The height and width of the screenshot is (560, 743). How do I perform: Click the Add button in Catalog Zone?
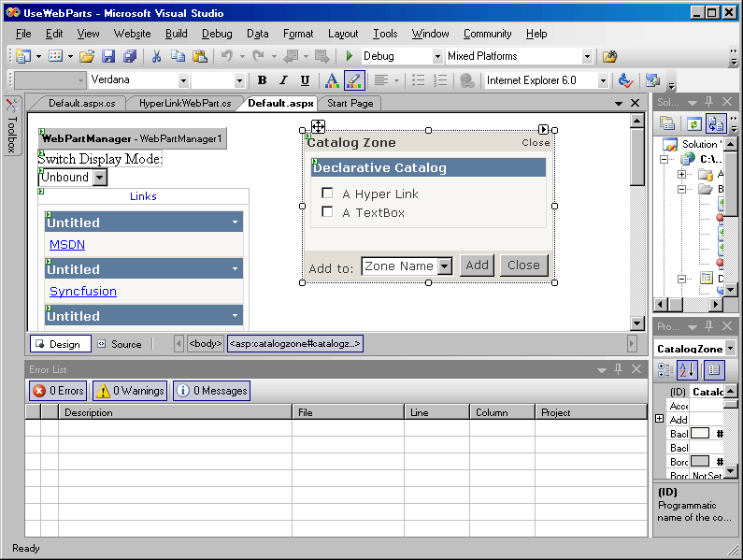pyautogui.click(x=477, y=266)
